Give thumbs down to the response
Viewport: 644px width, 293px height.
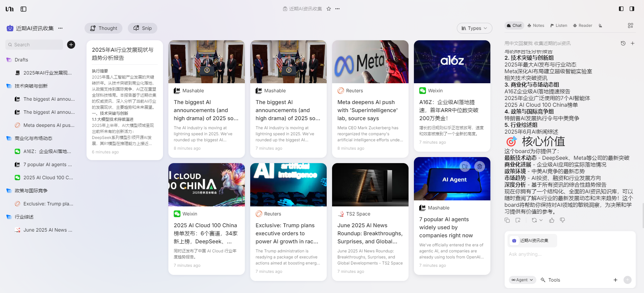[562, 220]
